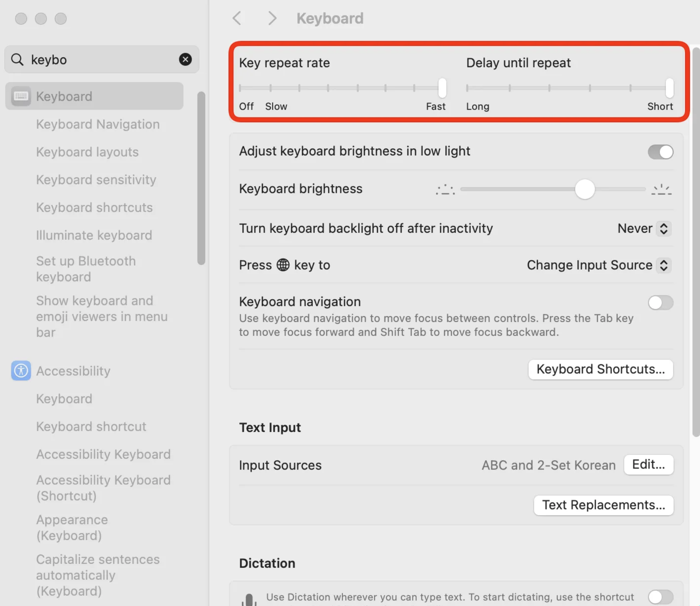Viewport: 700px width, 606px height.
Task: Click the search magnifier icon
Action: (17, 59)
